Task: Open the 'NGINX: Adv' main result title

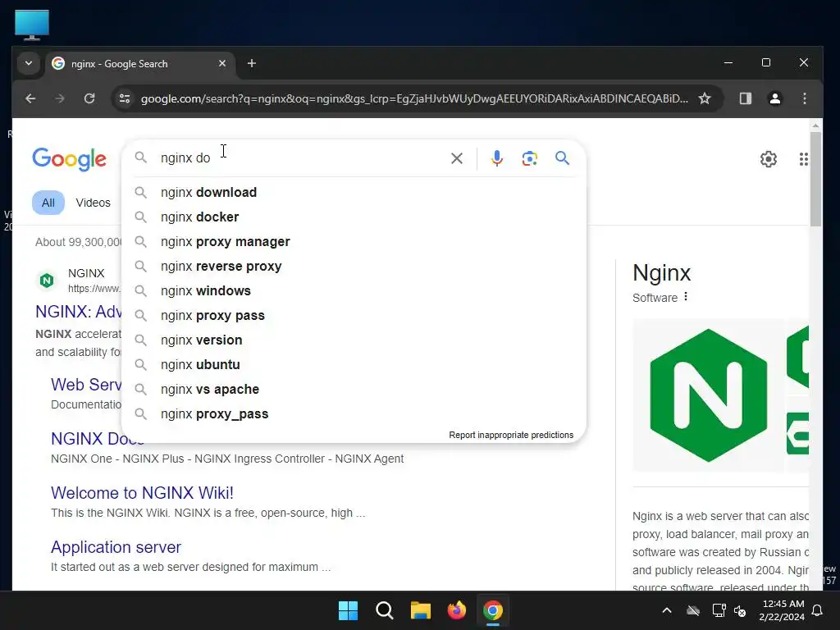Action: tap(78, 311)
